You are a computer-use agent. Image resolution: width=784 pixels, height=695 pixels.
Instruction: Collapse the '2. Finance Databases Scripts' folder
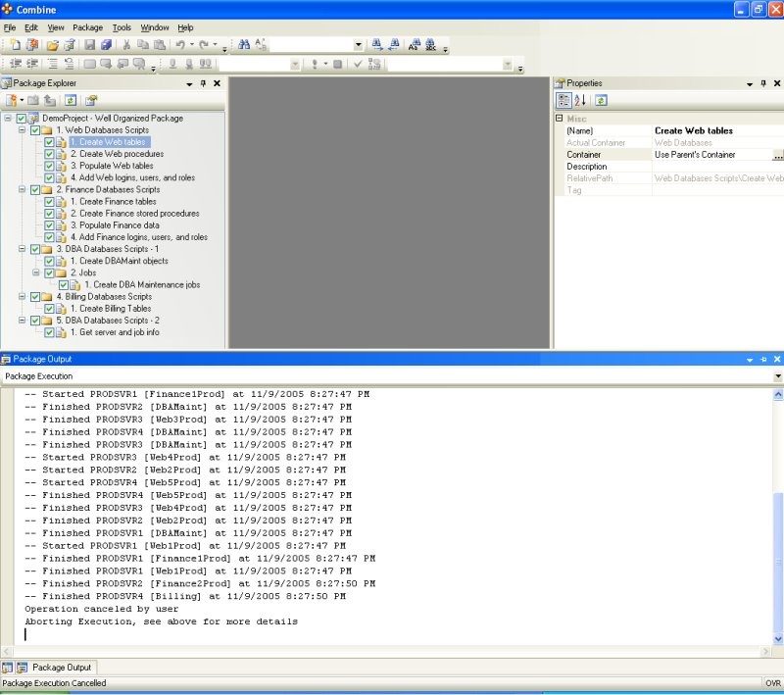click(x=22, y=189)
